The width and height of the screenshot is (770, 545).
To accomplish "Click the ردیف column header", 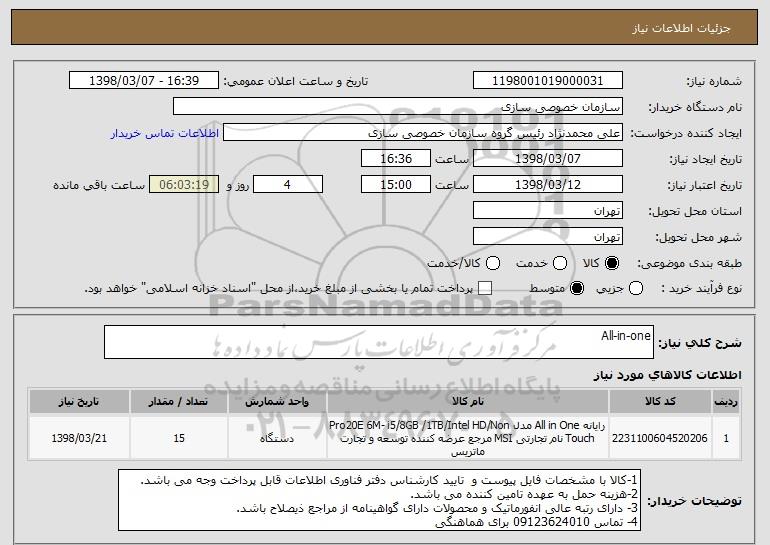I will [x=726, y=402].
